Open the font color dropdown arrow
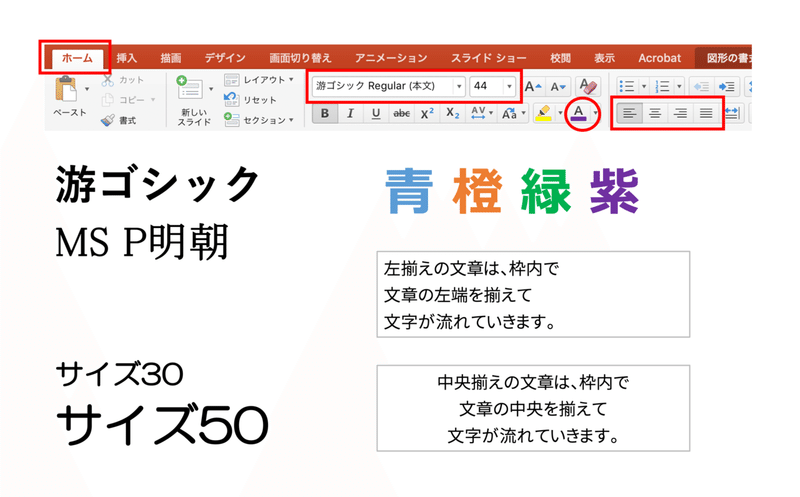The height and width of the screenshot is (497, 800). click(595, 113)
